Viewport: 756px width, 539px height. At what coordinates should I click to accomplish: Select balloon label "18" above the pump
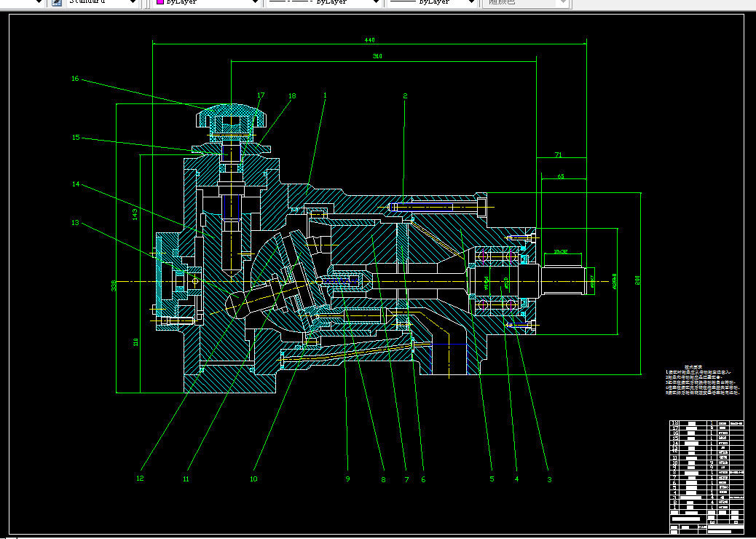[292, 96]
